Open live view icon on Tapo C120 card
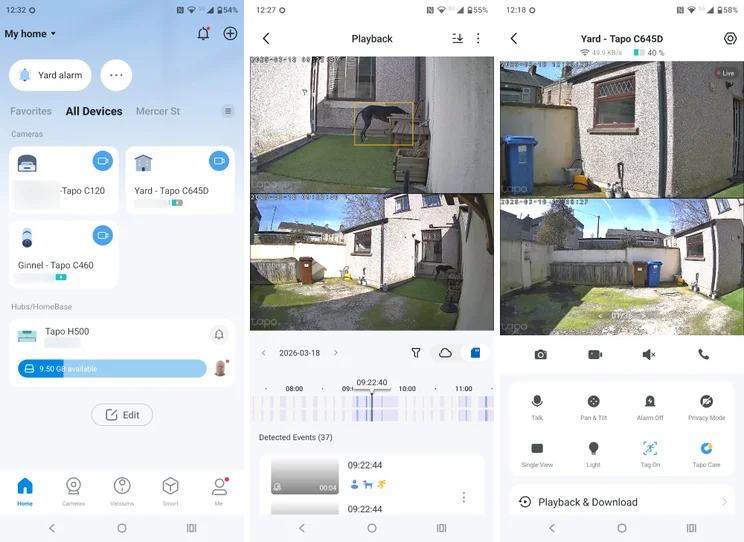 click(102, 161)
